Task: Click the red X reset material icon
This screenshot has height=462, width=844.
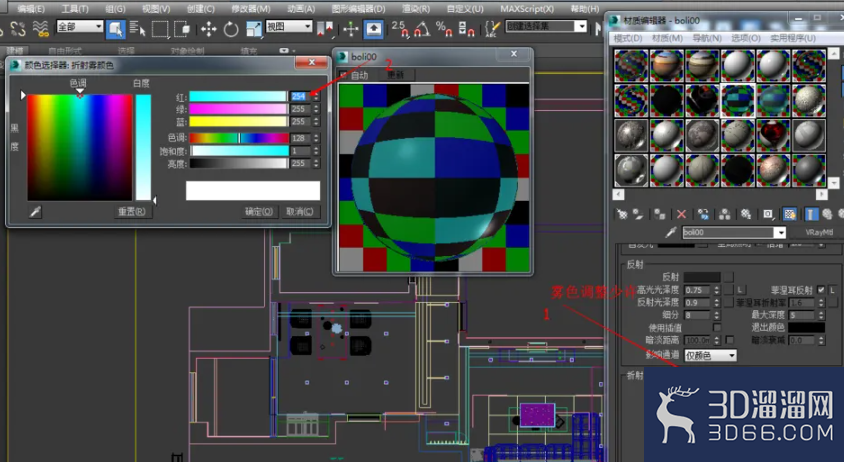Action: pos(681,214)
